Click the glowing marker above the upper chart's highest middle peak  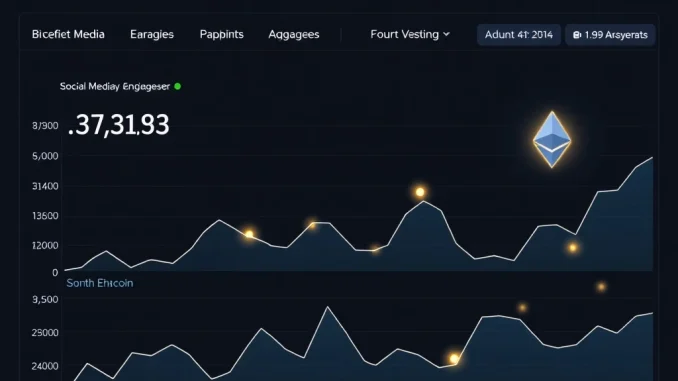(x=420, y=192)
